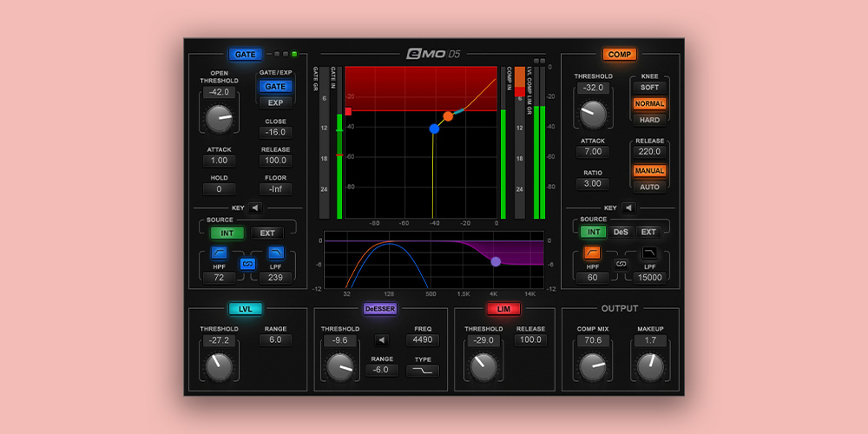This screenshot has width=868, height=434.
Task: Toggle the LIM limiter section
Action: coord(503,308)
